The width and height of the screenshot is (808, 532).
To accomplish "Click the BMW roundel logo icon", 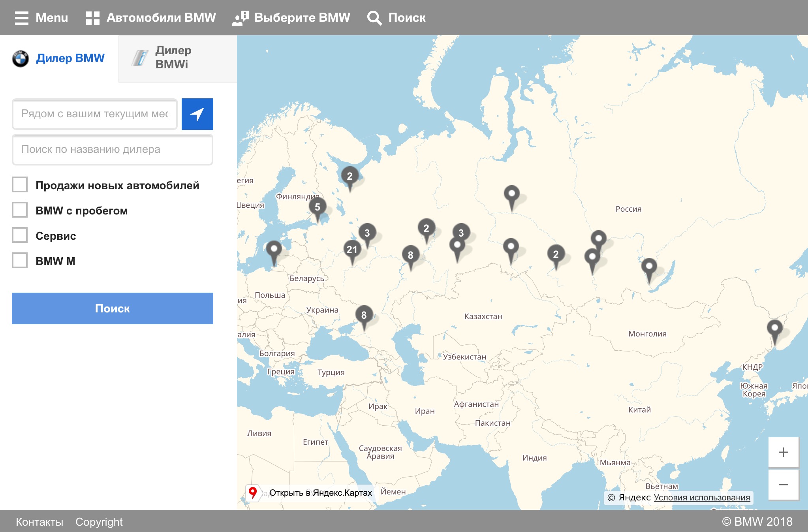I will click(x=21, y=59).
